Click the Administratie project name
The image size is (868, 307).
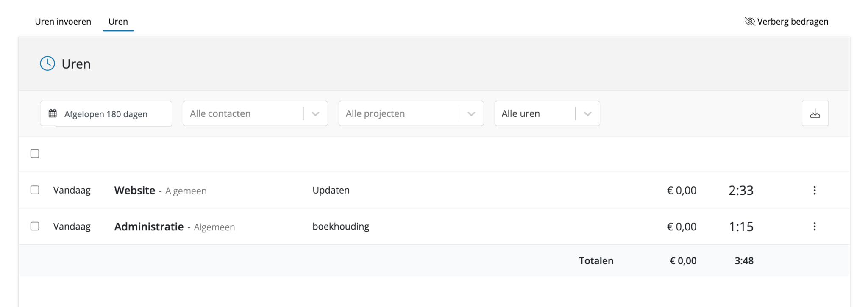149,227
